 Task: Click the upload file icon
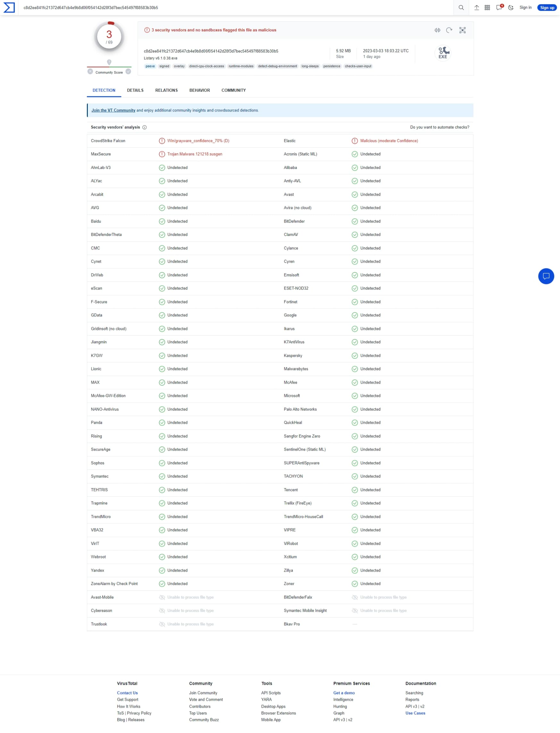click(476, 8)
